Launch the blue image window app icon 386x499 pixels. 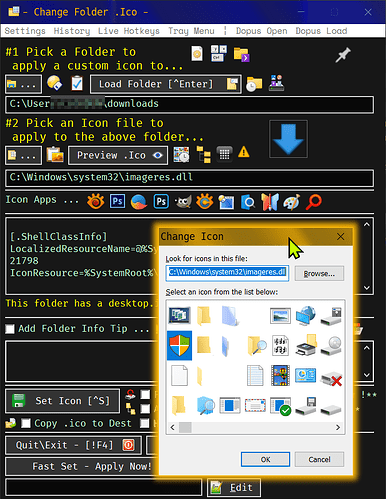point(226,202)
